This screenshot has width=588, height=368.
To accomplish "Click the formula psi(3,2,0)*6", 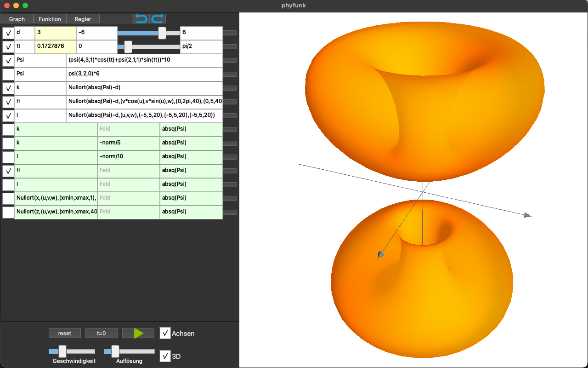I will (x=144, y=75).
